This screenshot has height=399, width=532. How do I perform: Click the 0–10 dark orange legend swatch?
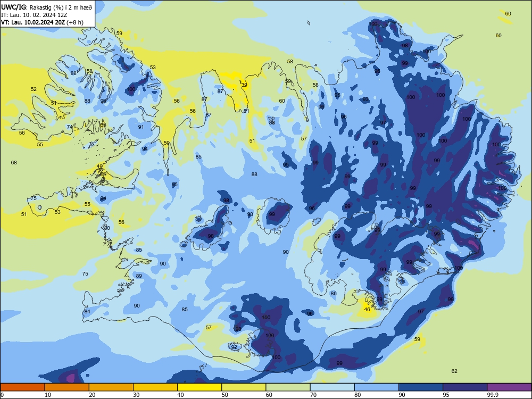[x=23, y=387]
